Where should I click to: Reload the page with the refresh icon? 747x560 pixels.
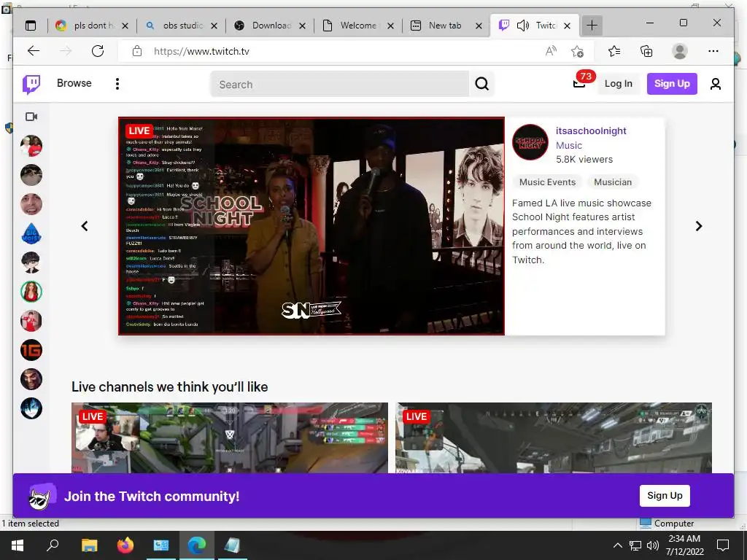[x=98, y=51]
